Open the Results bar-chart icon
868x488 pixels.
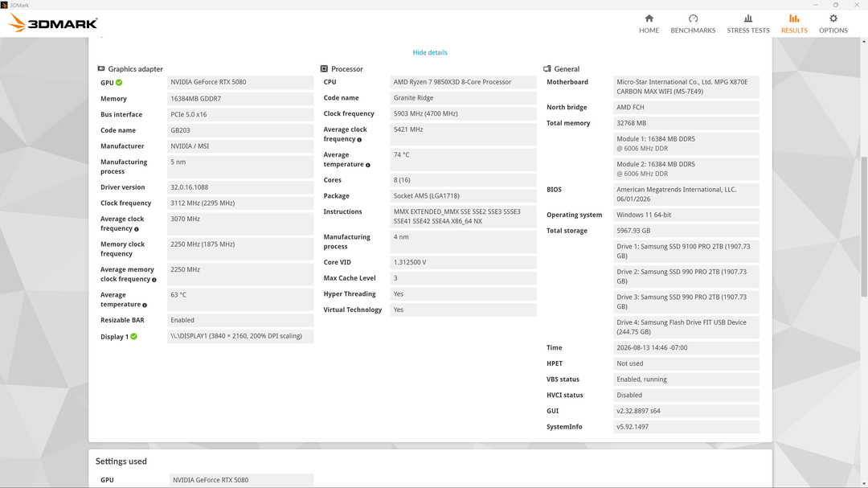pos(794,18)
